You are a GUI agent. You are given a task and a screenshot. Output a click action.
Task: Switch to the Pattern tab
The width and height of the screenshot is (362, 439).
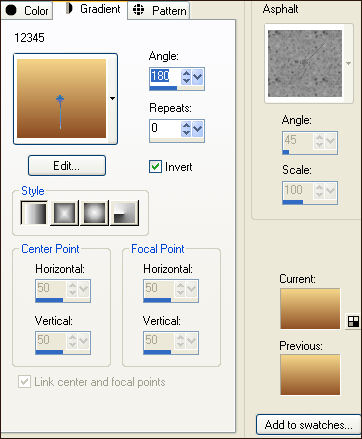[x=159, y=11]
